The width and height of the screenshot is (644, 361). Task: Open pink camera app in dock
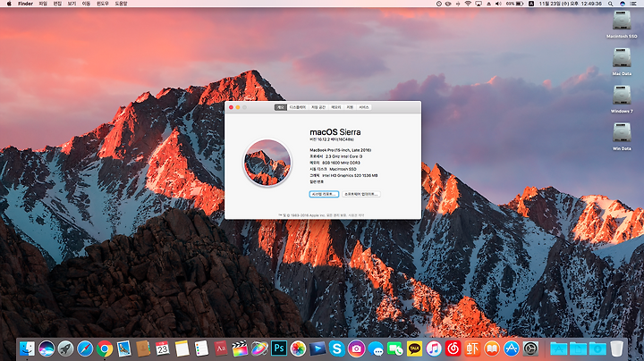click(356, 348)
